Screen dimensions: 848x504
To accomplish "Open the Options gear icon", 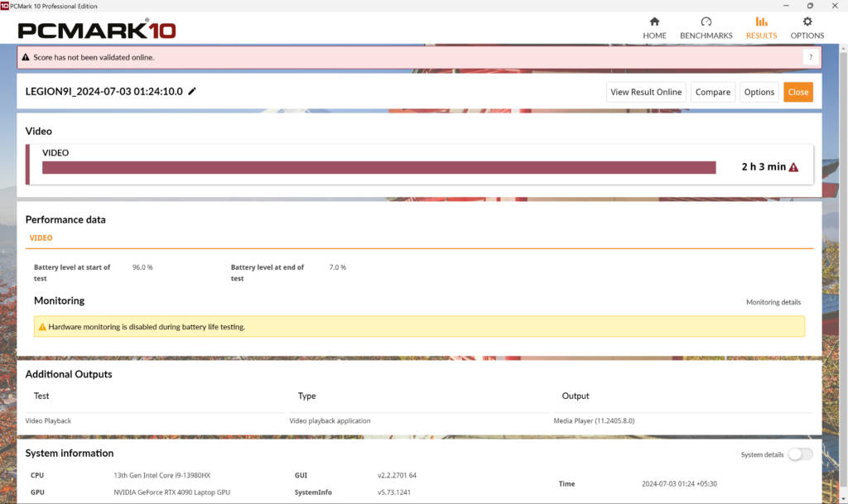I will [807, 22].
